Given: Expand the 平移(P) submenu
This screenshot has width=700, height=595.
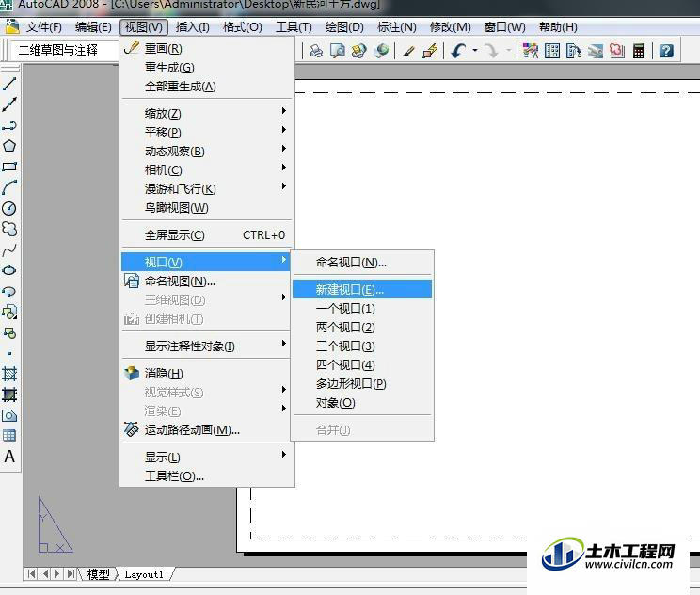Looking at the screenshot, I should tap(207, 132).
